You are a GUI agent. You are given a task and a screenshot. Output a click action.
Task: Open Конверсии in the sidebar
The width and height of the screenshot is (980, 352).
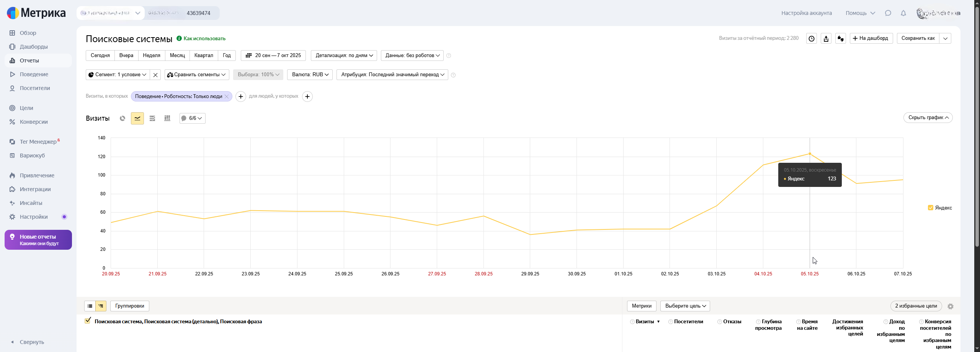[34, 122]
